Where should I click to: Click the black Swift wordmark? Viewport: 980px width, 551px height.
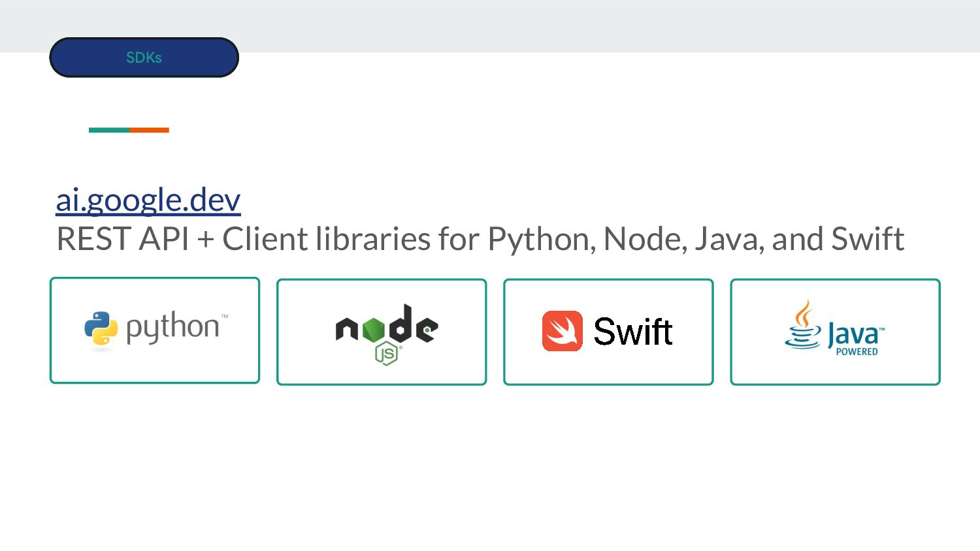pos(632,332)
